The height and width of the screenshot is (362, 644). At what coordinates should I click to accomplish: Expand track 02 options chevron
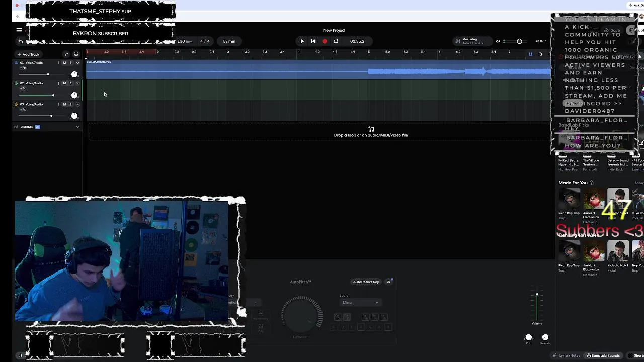coord(77,83)
